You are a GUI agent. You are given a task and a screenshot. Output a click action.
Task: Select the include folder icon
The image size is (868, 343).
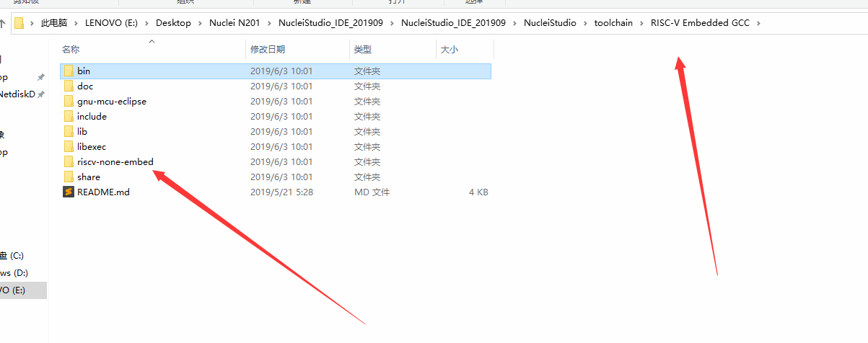(x=69, y=116)
